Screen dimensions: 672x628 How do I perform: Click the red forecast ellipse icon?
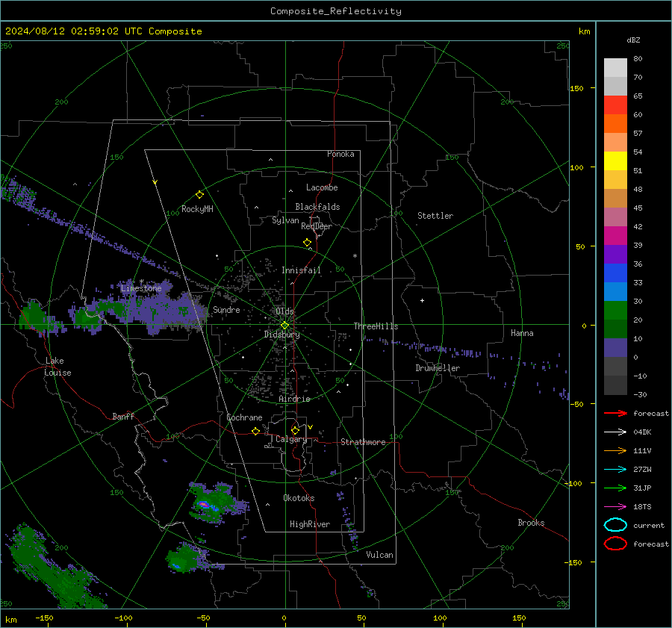[615, 544]
